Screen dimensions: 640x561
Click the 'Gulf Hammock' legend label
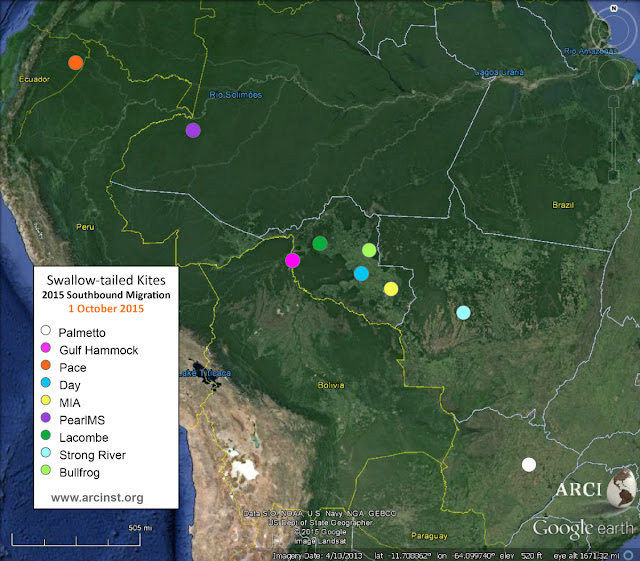tap(99, 350)
